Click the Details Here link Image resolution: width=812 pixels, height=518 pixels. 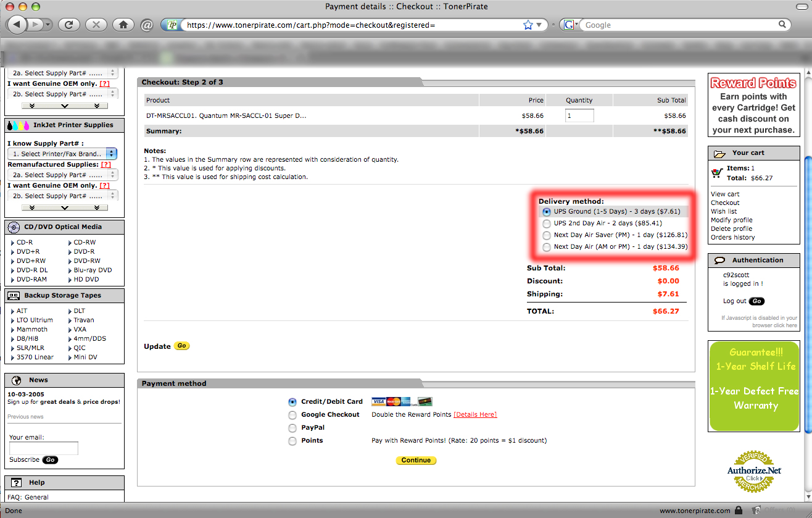(475, 414)
